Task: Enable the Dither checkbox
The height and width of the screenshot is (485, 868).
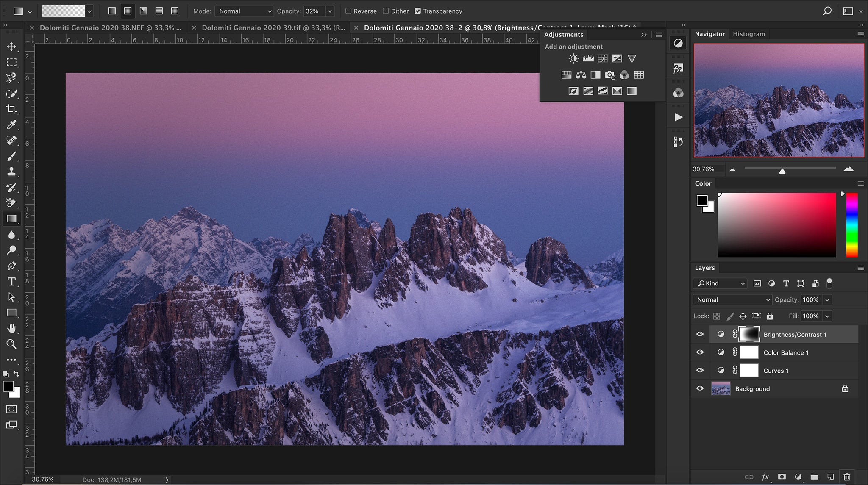Action: [x=386, y=11]
